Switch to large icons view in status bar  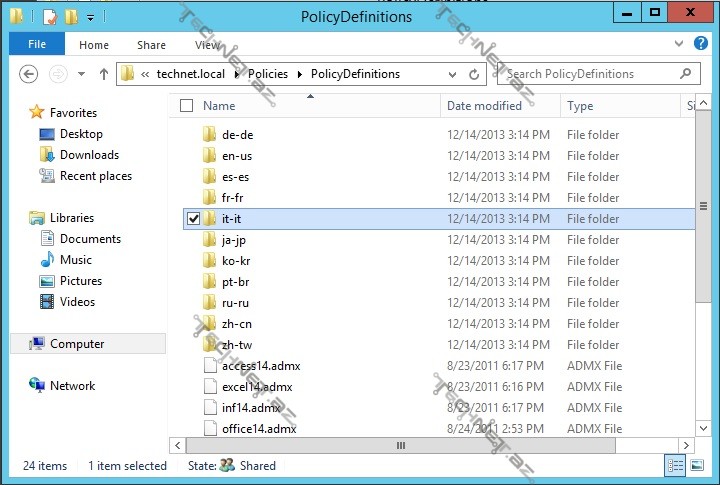coord(697,465)
